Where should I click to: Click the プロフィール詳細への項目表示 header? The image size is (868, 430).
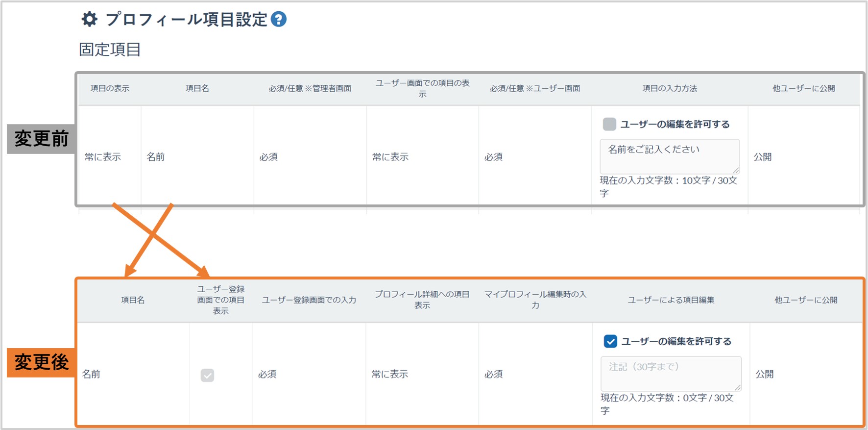(x=422, y=300)
